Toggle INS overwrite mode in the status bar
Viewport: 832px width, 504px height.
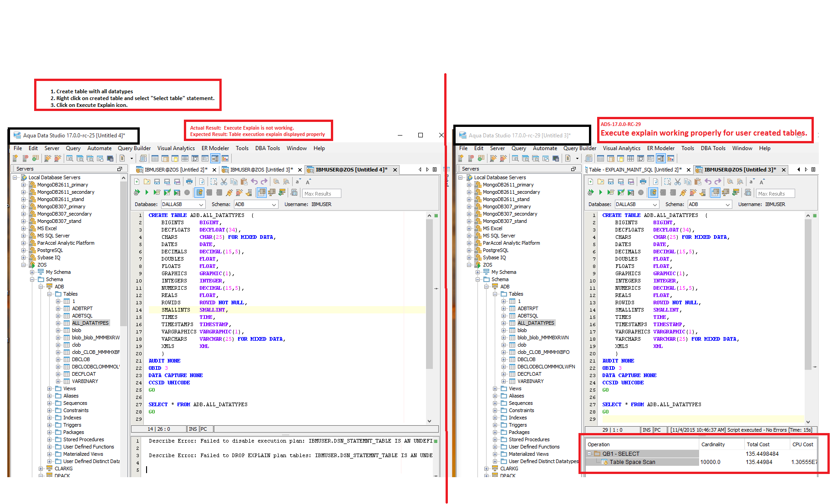tap(193, 428)
